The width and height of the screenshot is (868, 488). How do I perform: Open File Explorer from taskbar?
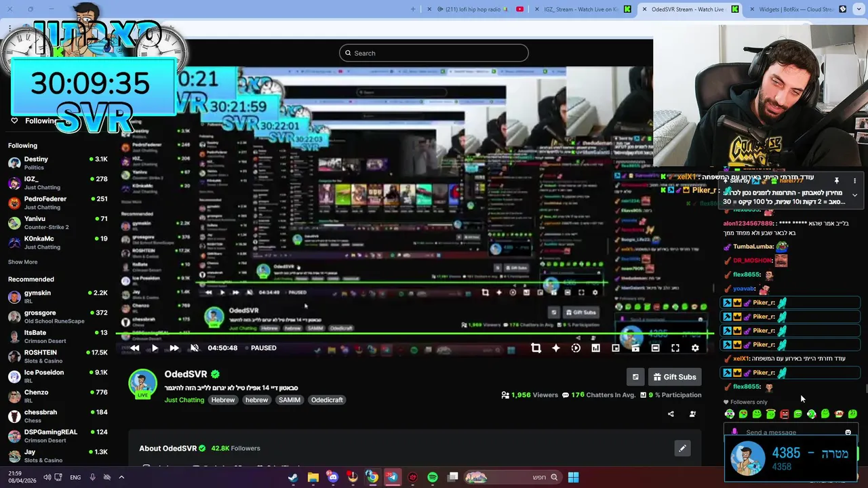pyautogui.click(x=313, y=477)
